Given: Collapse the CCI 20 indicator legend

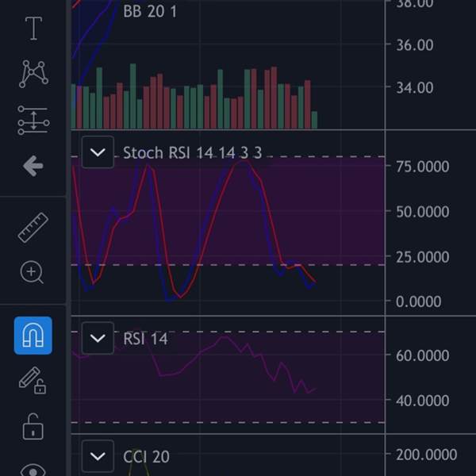Looking at the screenshot, I should 98,456.
